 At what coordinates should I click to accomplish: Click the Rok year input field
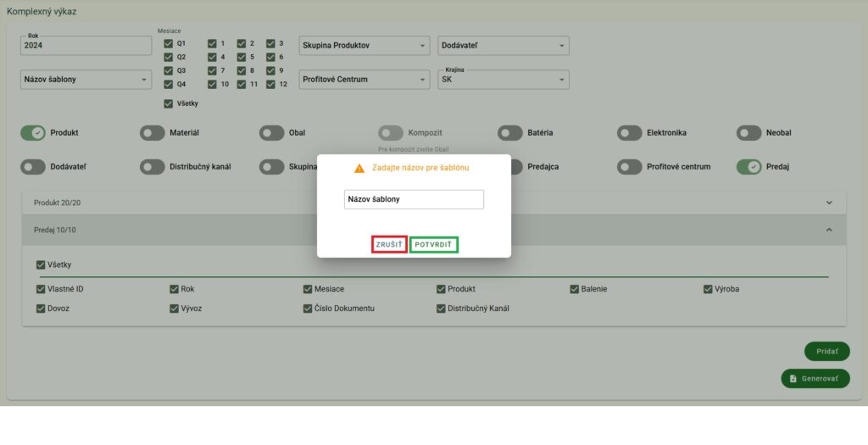pyautogui.click(x=86, y=46)
